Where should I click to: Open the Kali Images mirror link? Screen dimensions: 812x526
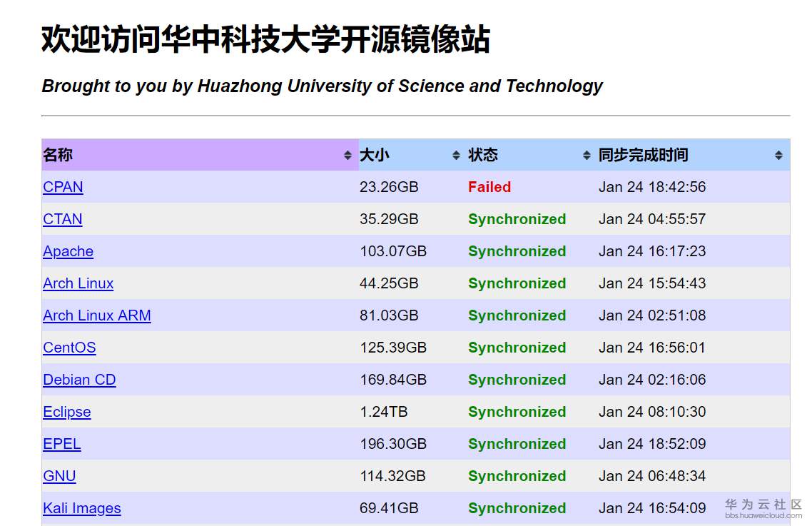82,508
